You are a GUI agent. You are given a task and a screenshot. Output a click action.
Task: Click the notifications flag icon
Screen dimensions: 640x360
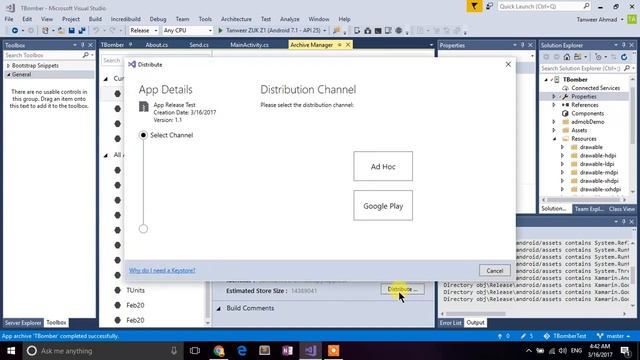(474, 7)
